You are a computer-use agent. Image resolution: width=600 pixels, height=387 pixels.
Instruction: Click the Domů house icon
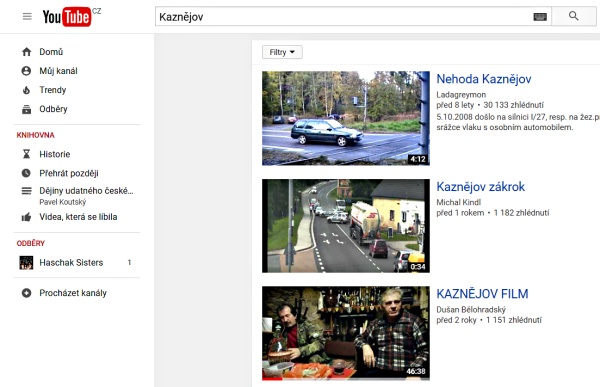[26, 52]
